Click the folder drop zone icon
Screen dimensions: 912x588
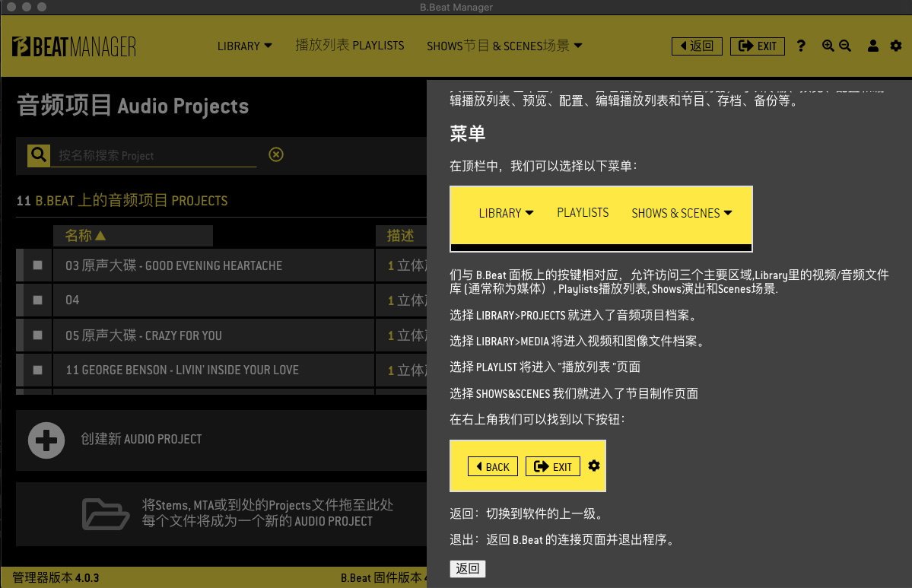coord(105,513)
